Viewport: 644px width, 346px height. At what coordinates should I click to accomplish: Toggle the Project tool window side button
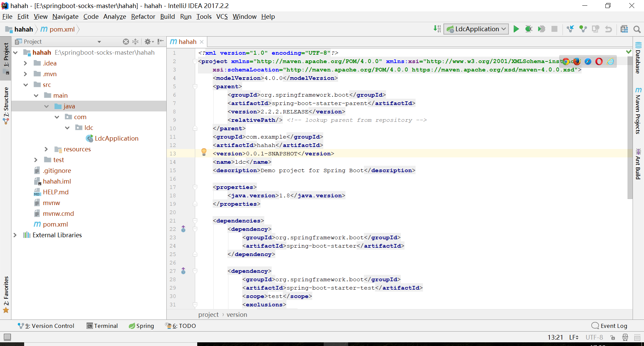pos(6,59)
